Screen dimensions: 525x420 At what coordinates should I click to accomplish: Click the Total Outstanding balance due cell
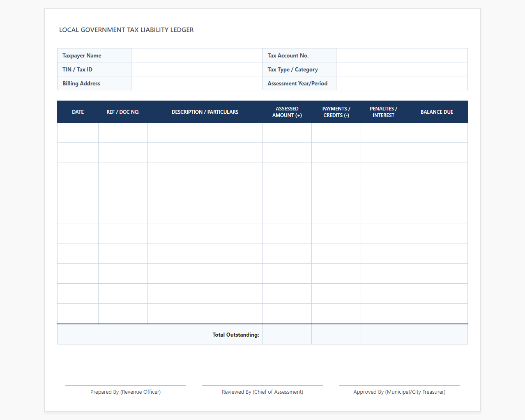pyautogui.click(x=437, y=334)
